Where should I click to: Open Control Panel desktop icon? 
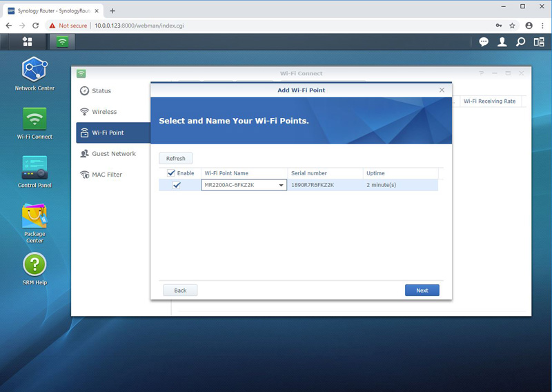pyautogui.click(x=34, y=168)
